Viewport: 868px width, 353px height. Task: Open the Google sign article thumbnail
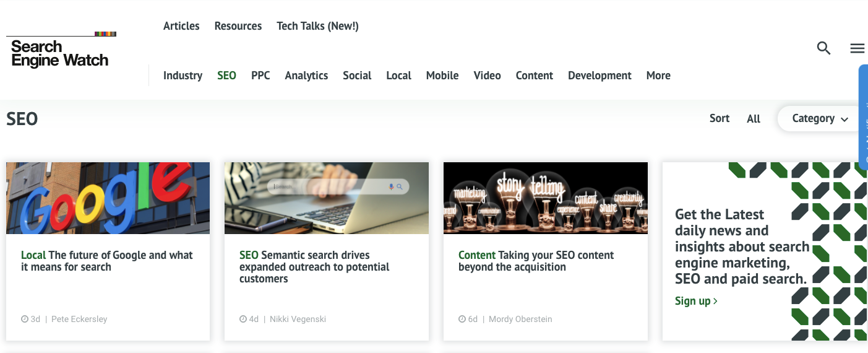pyautogui.click(x=108, y=198)
